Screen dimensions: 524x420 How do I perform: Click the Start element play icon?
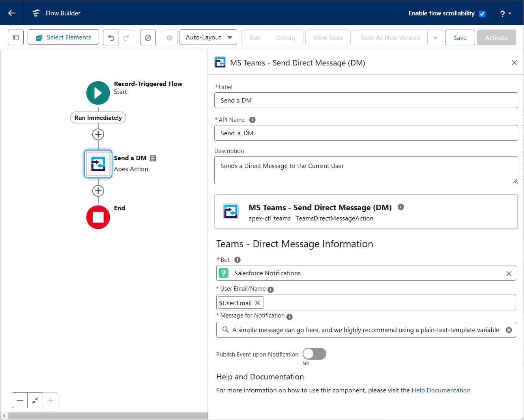click(98, 93)
